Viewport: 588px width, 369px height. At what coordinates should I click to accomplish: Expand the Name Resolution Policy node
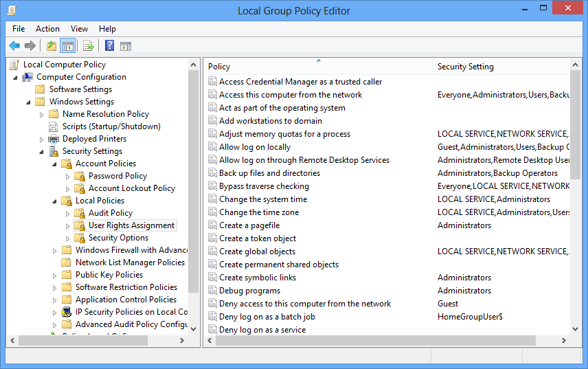[x=41, y=114]
